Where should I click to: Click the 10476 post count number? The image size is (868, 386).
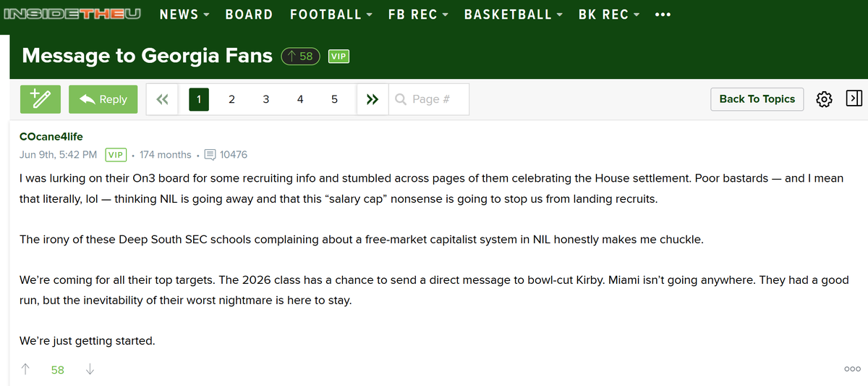click(234, 154)
